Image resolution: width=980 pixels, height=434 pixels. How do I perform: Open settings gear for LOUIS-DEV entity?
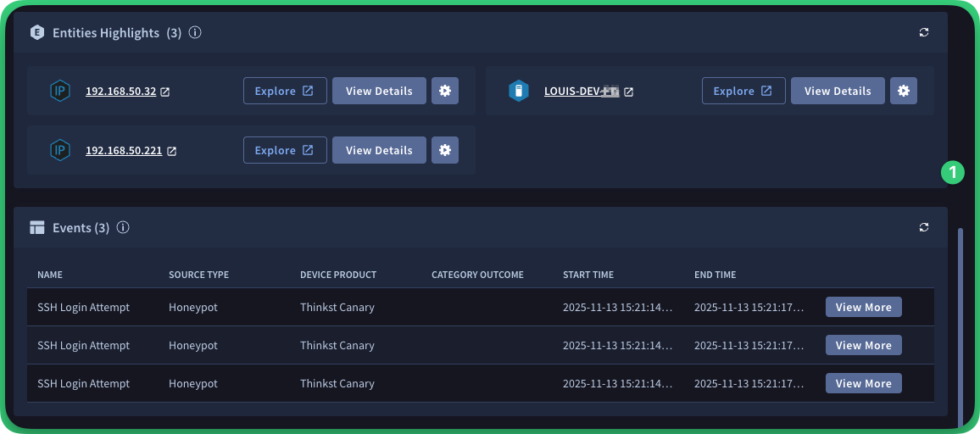904,91
